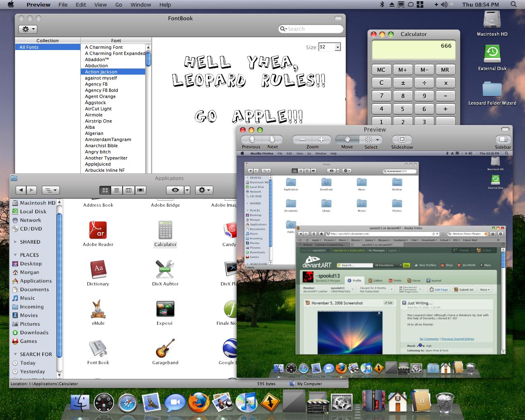Click the Next button in Preview
Image resolution: width=525 pixels, height=420 pixels.
coord(272,139)
